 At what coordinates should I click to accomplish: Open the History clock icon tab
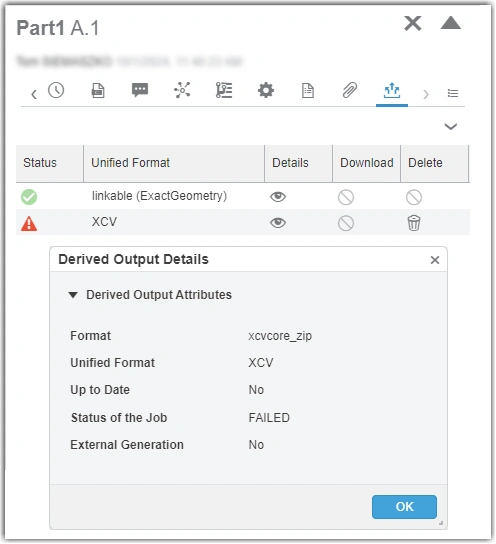(x=56, y=91)
